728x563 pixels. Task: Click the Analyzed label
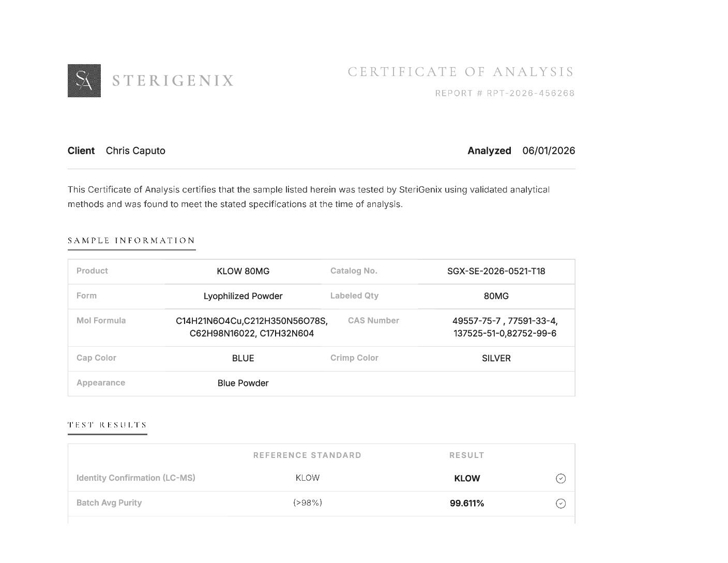tap(489, 151)
